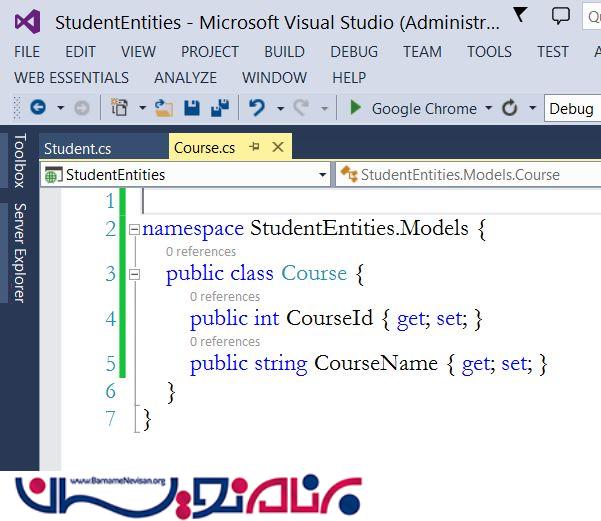601x521 pixels.
Task: Expand the Google Chrome browser dropdown arrow
Action: pyautogui.click(x=488, y=108)
